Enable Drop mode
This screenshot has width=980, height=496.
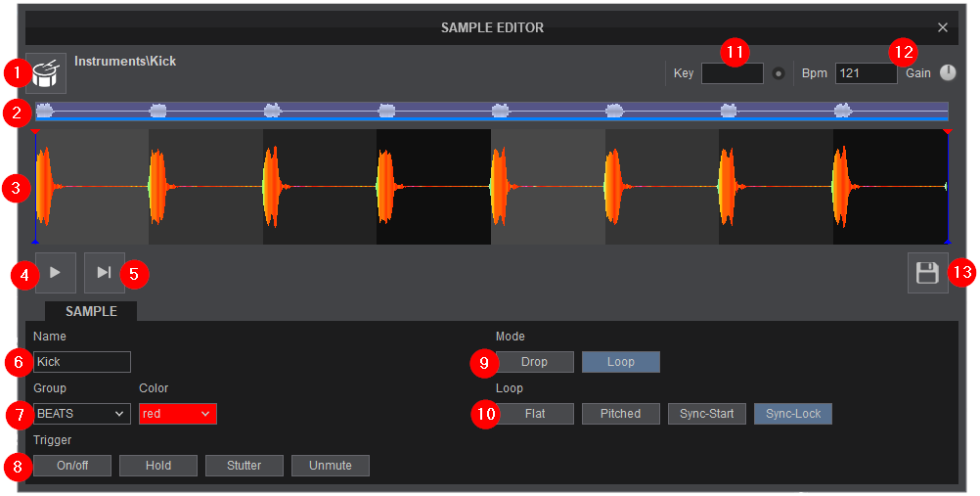(x=534, y=362)
